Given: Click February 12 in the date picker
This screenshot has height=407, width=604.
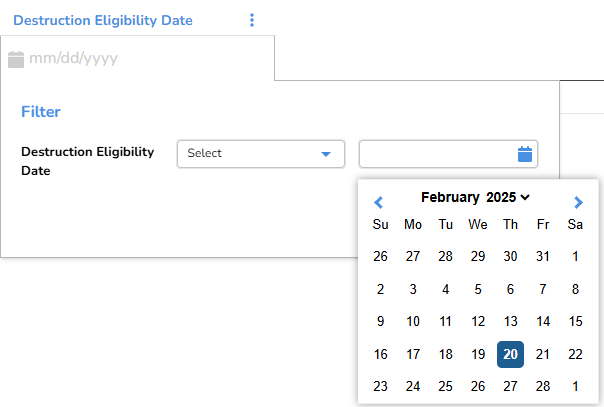Looking at the screenshot, I should coord(478,322).
